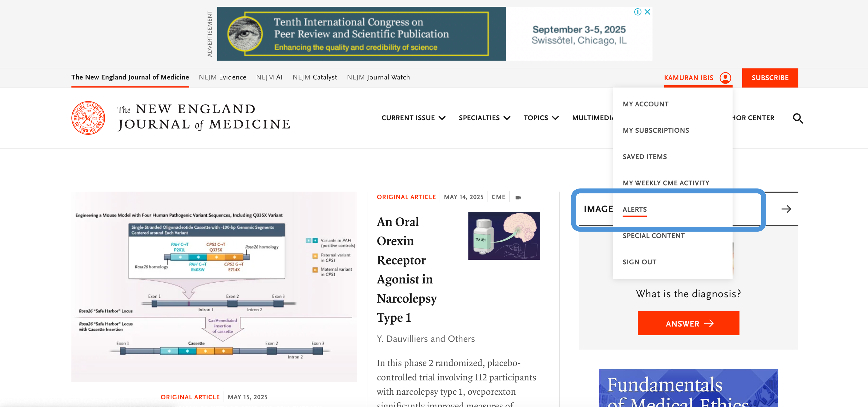
Task: Select My Account from user menu
Action: pyautogui.click(x=645, y=104)
